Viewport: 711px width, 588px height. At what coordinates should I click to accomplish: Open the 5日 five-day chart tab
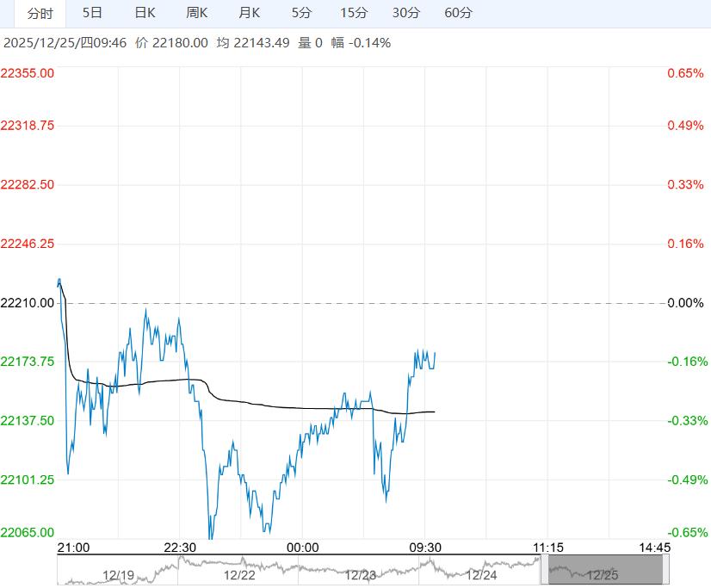pyautogui.click(x=92, y=13)
